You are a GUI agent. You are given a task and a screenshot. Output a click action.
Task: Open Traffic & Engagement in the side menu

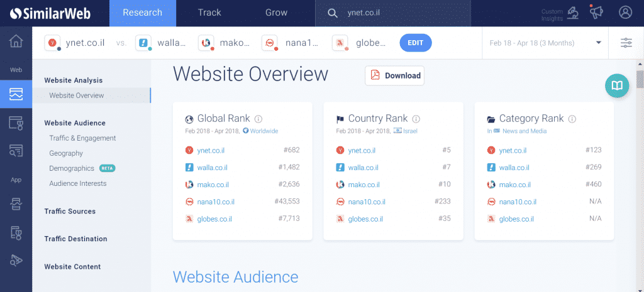tap(82, 138)
